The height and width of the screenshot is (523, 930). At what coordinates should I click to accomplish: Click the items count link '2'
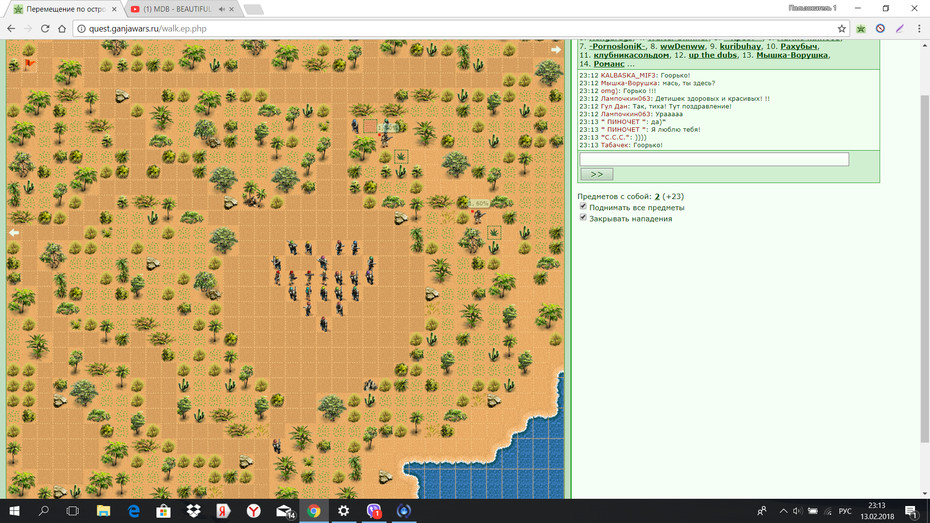(x=657, y=196)
